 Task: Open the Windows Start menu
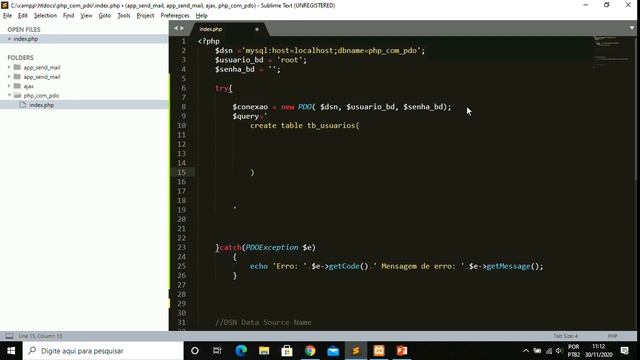tap(11, 351)
